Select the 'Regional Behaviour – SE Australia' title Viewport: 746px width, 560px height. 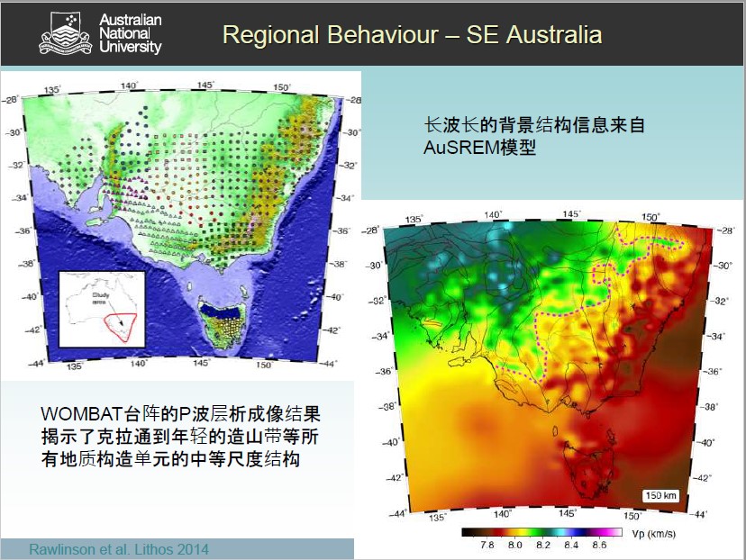pos(412,35)
